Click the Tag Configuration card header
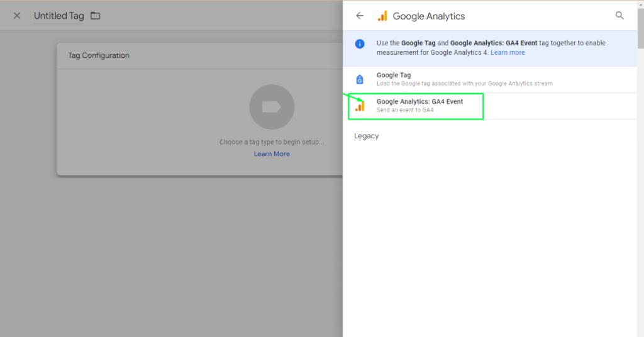The width and height of the screenshot is (644, 337). click(99, 55)
